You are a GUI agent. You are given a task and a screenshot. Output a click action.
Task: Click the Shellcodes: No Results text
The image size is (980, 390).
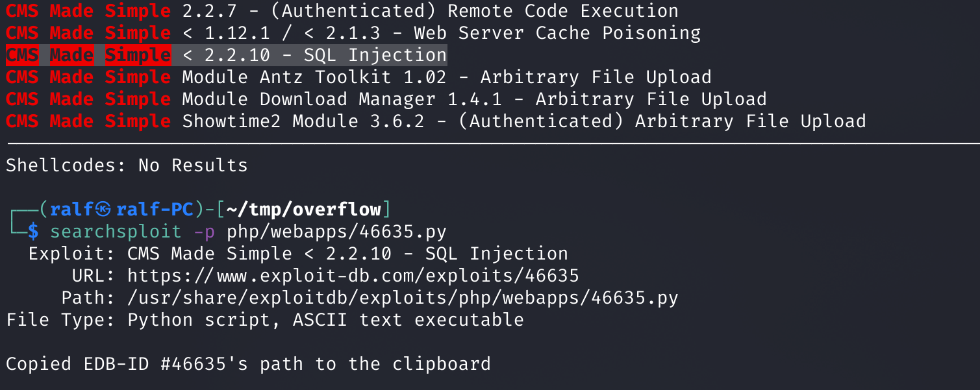pyautogui.click(x=127, y=165)
